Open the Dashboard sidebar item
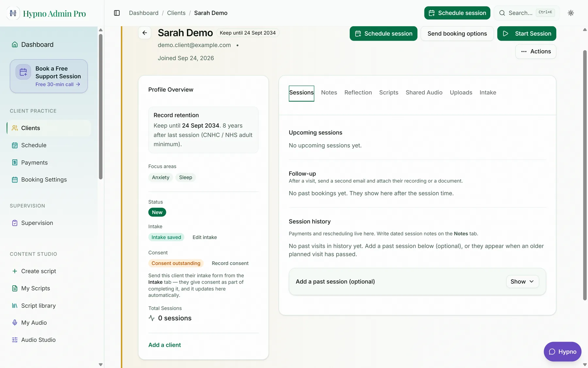This screenshot has height=368, width=588. pyautogui.click(x=49, y=44)
